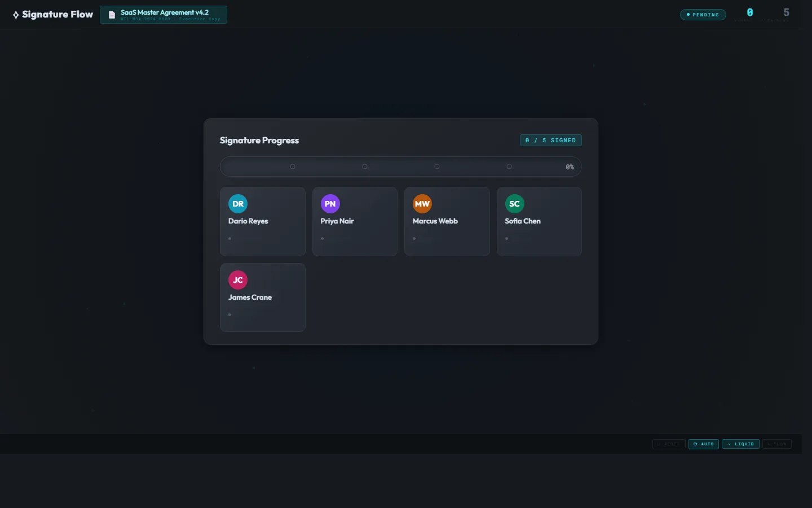Click the Signature Flow logo icon

click(x=16, y=15)
